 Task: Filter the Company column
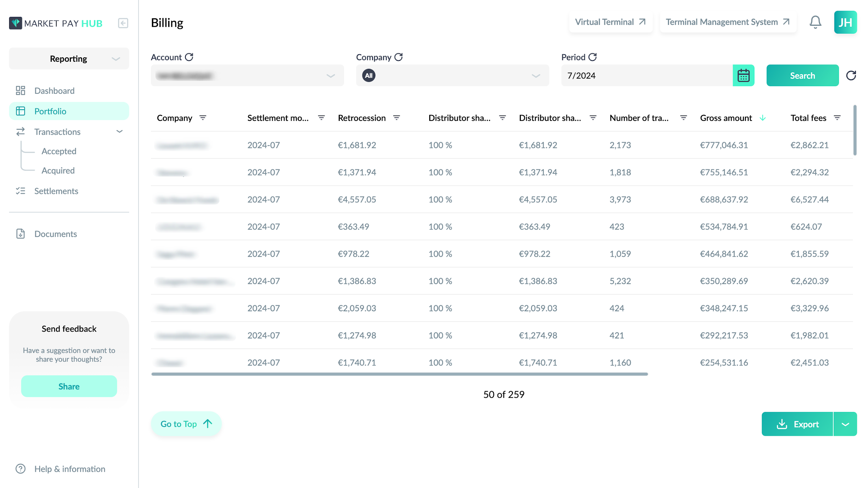[x=203, y=118]
